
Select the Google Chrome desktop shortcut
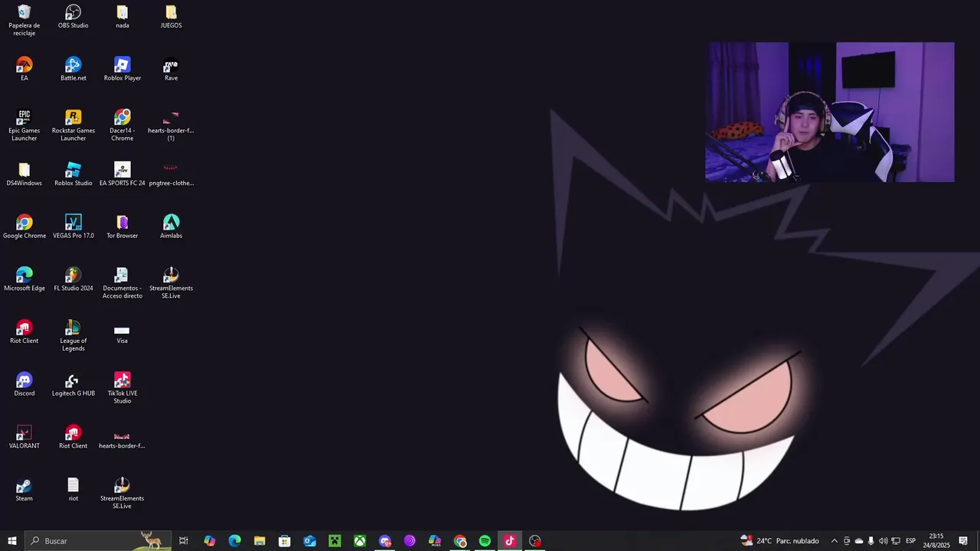[24, 227]
